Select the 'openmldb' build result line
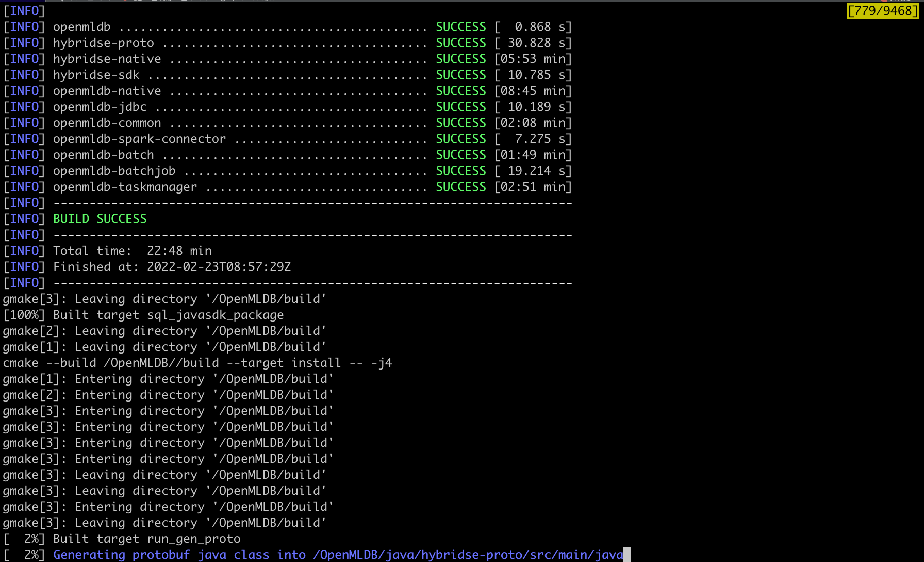This screenshot has width=924, height=562. [x=287, y=27]
